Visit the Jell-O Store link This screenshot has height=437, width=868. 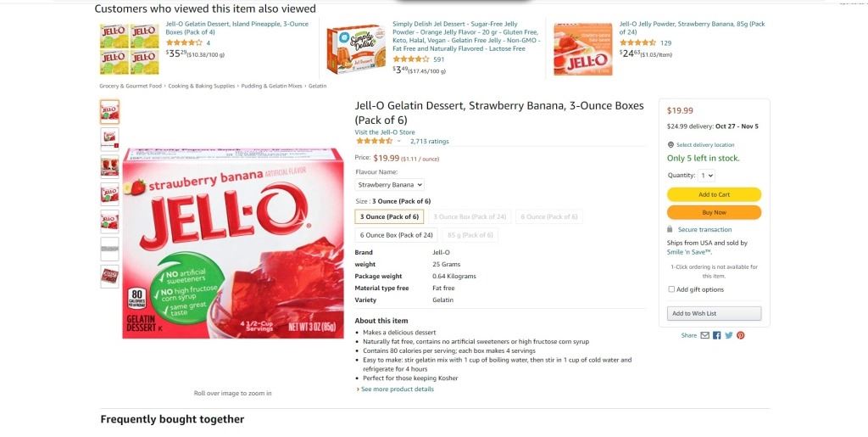point(385,132)
